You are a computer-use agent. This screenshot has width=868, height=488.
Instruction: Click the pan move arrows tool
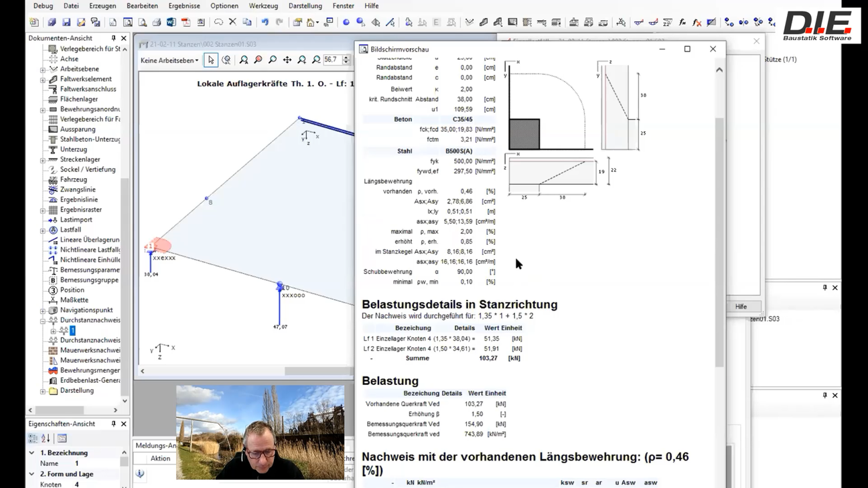click(287, 60)
